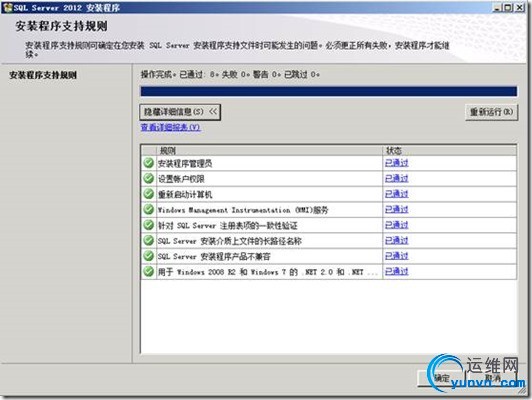
Task: Select the 针对 SQL Server 注册表项的一致性验证 text
Action: pyautogui.click(x=228, y=226)
